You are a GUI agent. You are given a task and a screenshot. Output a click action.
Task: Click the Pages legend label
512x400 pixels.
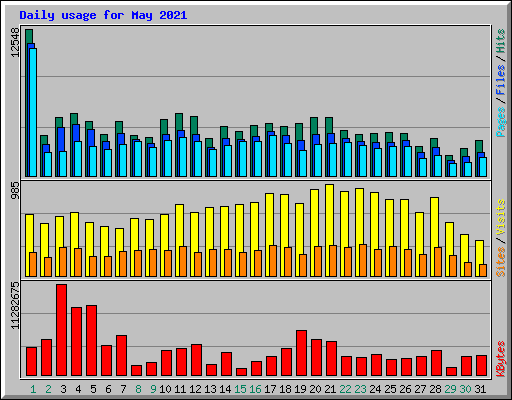(x=500, y=122)
